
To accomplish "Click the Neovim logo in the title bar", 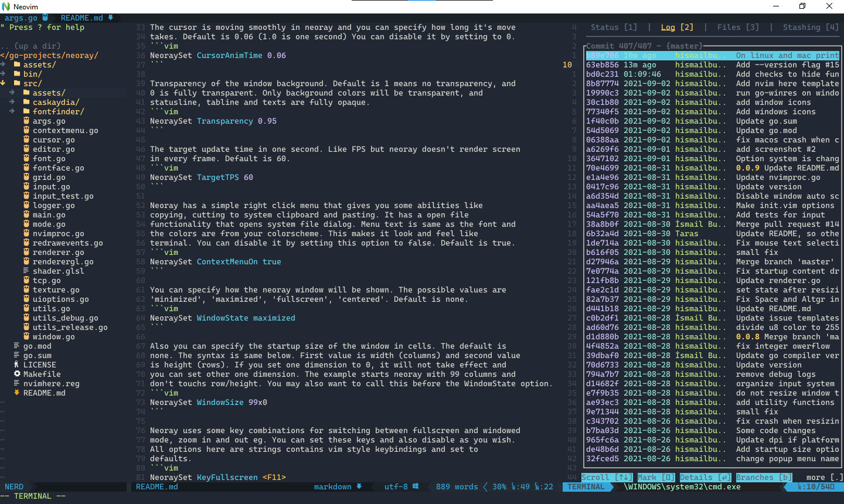I will (x=6, y=6).
